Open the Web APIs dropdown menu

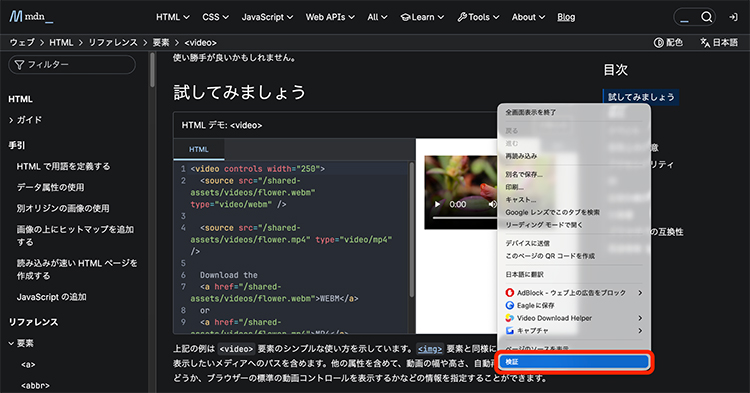coord(330,17)
